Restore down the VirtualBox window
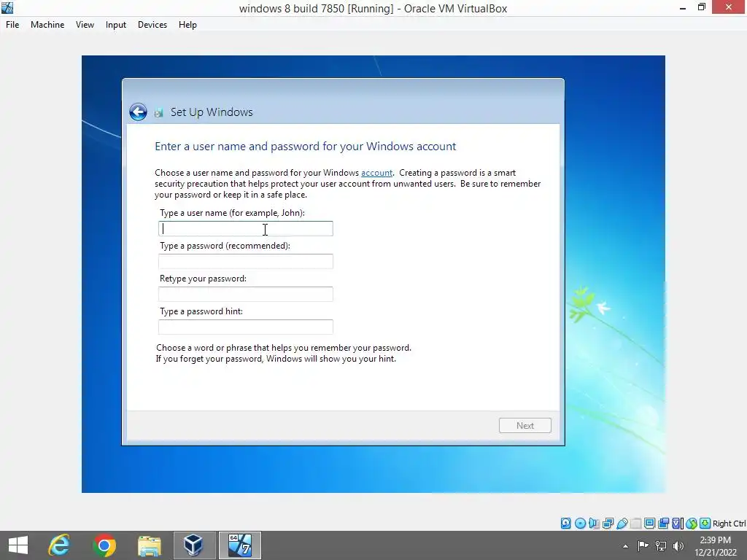Viewport: 747px width, 560px height. (x=701, y=7)
